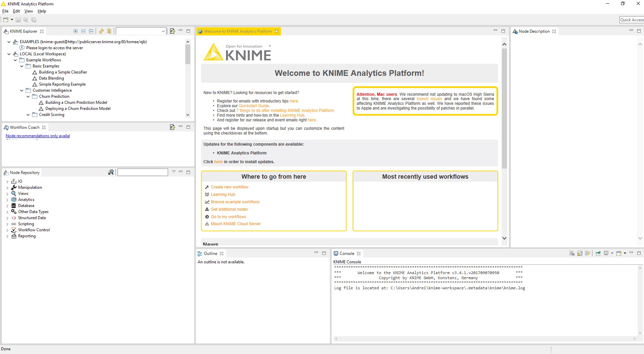Click Open Console icon
Viewport: 644px width, 354px height.
point(619,253)
